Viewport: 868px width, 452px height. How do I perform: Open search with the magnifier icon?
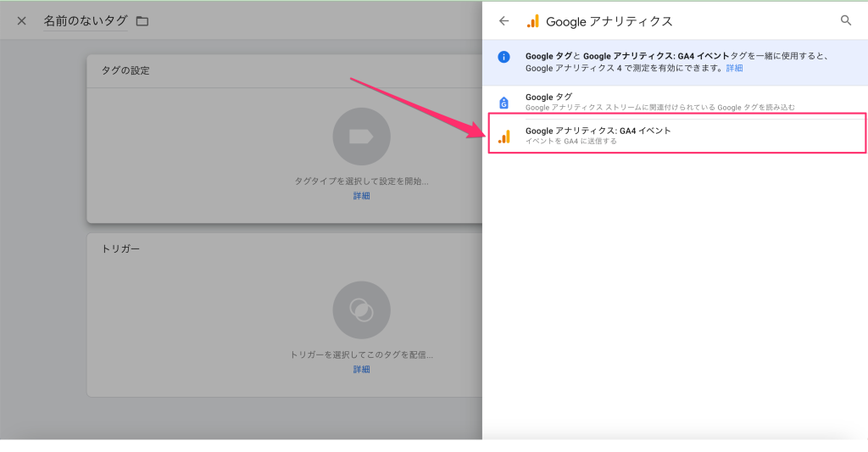[846, 20]
